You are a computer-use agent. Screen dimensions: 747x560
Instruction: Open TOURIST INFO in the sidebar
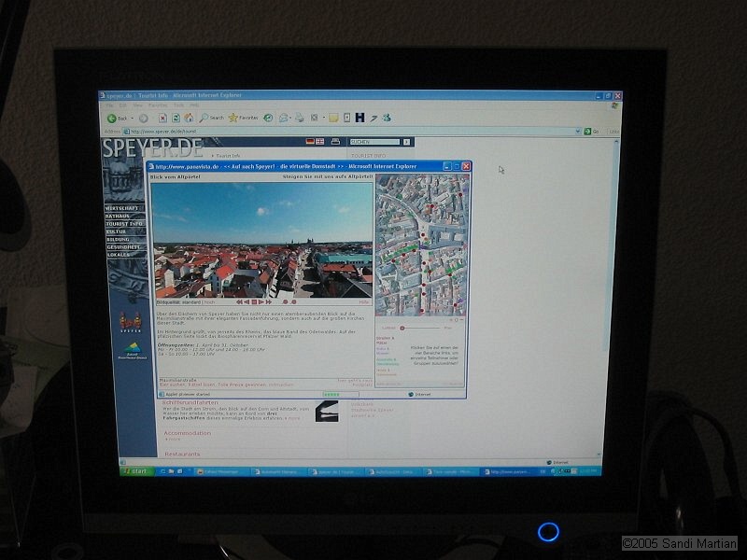pos(124,223)
